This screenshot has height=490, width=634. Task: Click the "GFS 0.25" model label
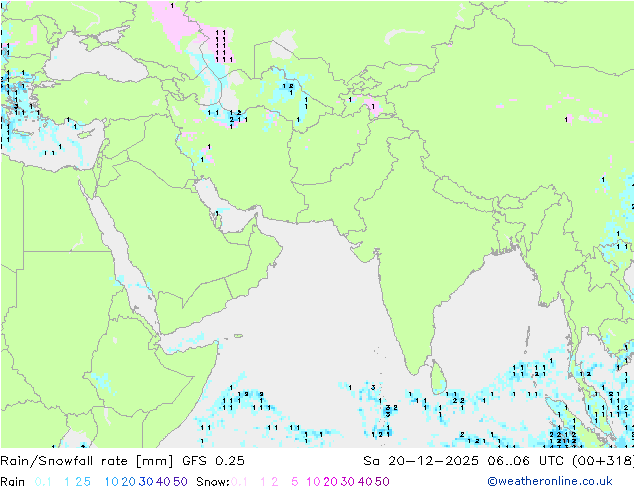click(213, 461)
